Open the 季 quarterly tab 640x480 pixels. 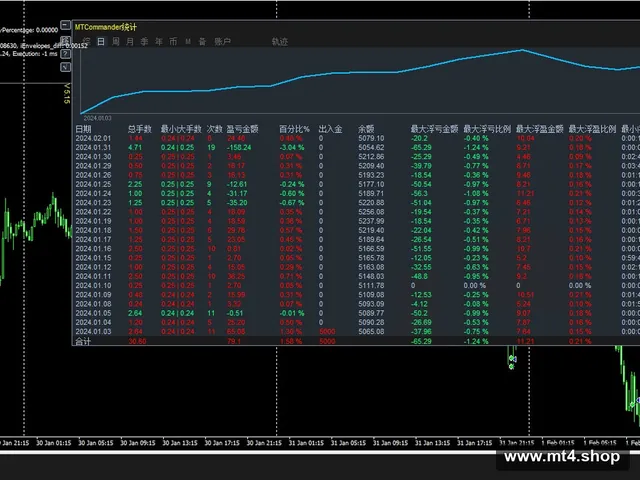click(x=144, y=42)
